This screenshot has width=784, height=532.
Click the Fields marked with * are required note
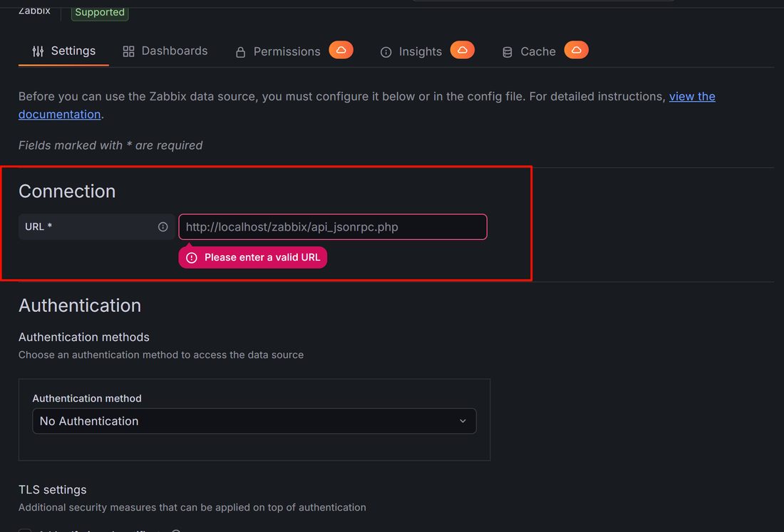[x=110, y=145]
